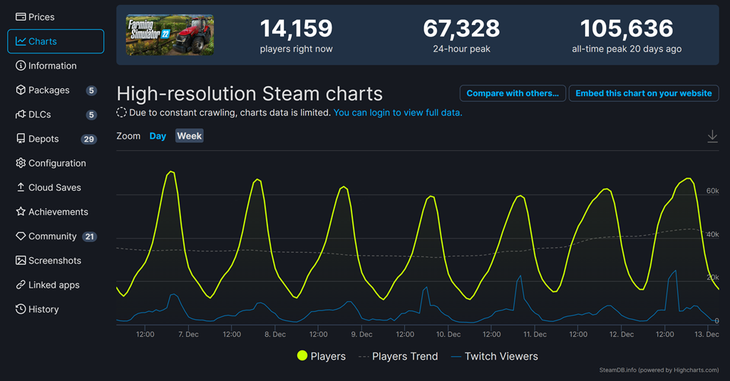Open the Depots drive icon

tap(20, 138)
